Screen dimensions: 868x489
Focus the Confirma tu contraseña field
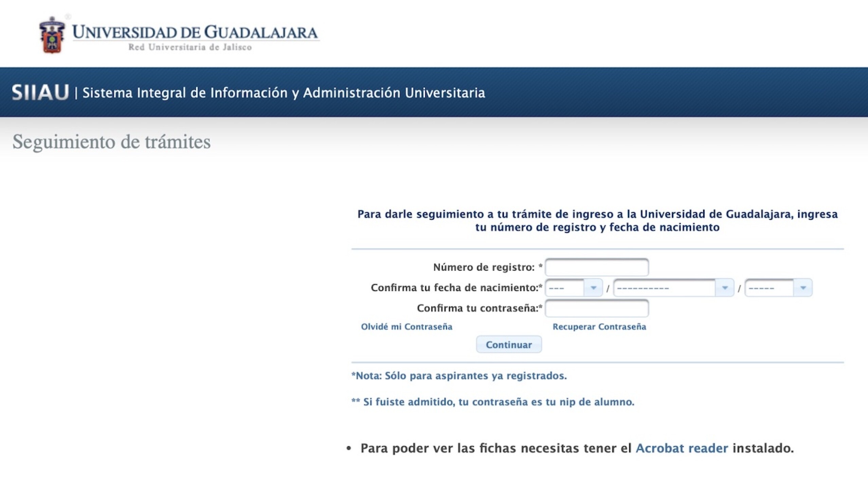coord(596,308)
